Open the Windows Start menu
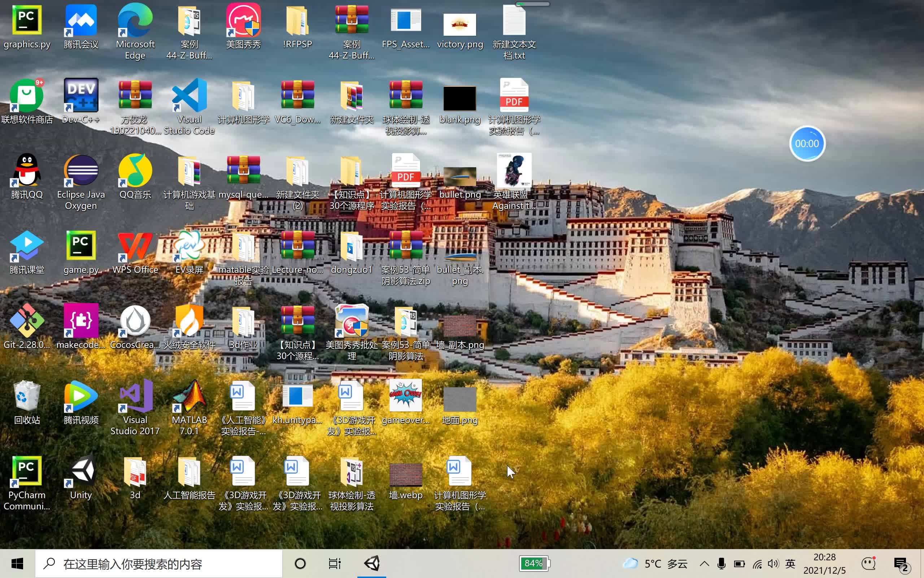This screenshot has height=578, width=924. 17,564
